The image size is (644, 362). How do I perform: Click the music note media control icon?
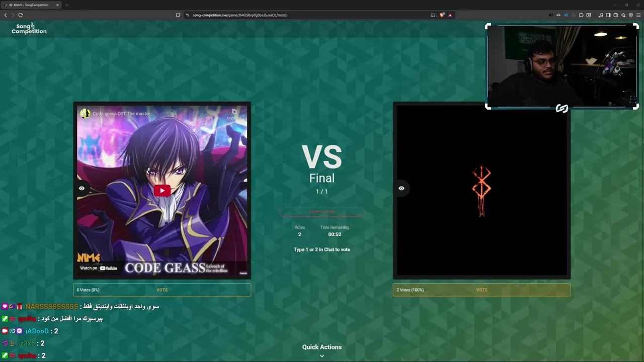pos(601,15)
